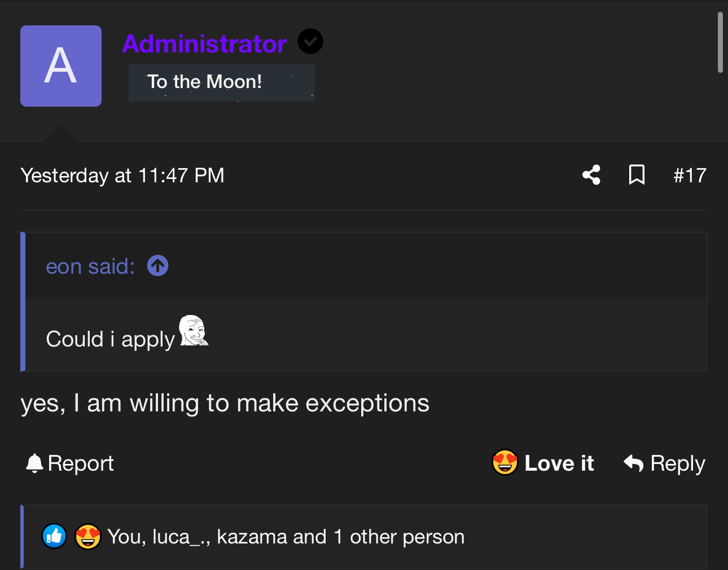Click the blue thumbs-up reaction icon
Image resolution: width=728 pixels, height=570 pixels.
pos(54,536)
